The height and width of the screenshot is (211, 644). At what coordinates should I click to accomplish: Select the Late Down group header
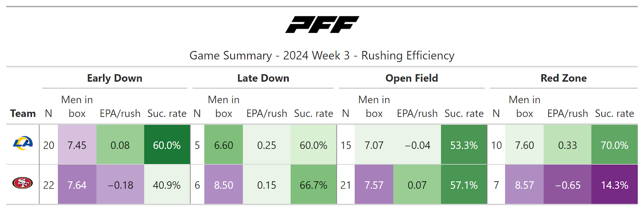263,78
